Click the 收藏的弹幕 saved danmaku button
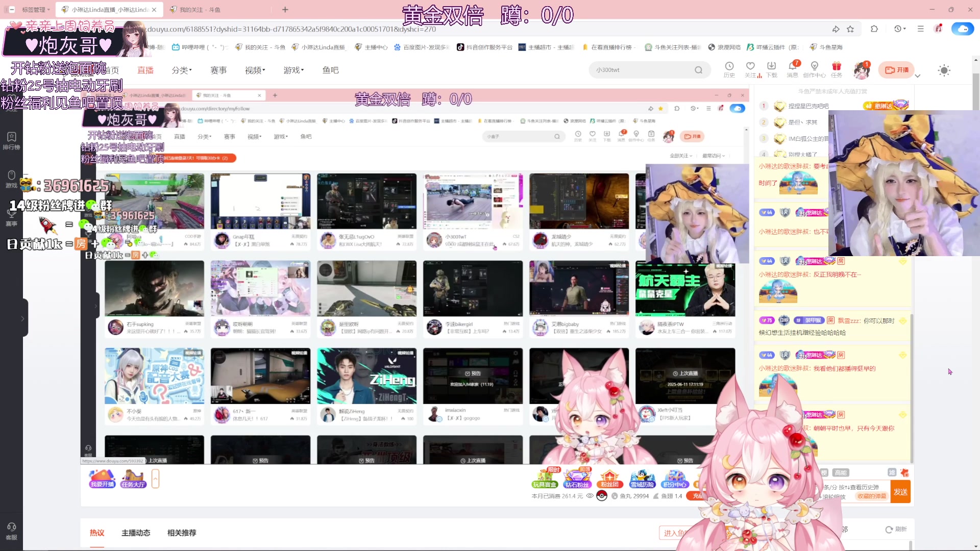 click(871, 496)
